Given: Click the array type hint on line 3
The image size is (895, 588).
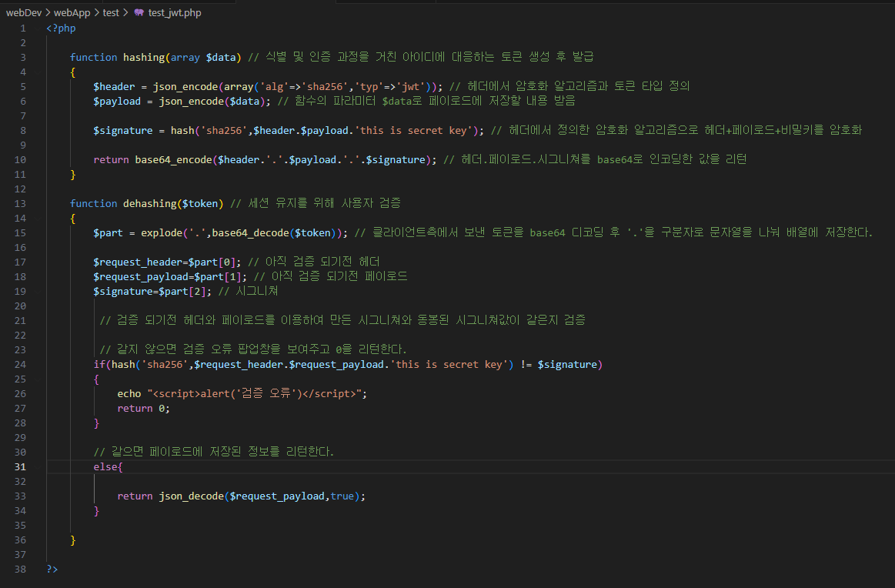Looking at the screenshot, I should point(185,57).
